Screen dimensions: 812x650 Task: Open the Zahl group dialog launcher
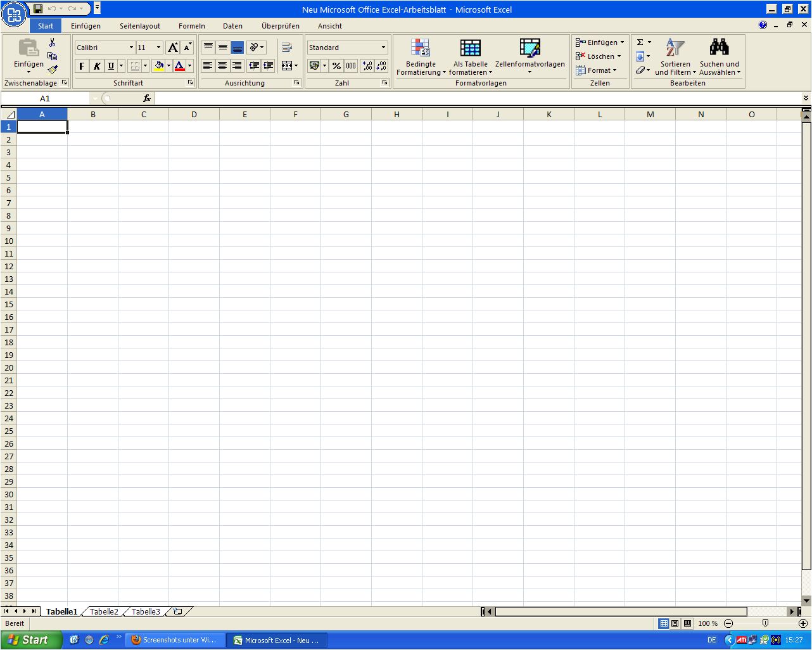[384, 83]
